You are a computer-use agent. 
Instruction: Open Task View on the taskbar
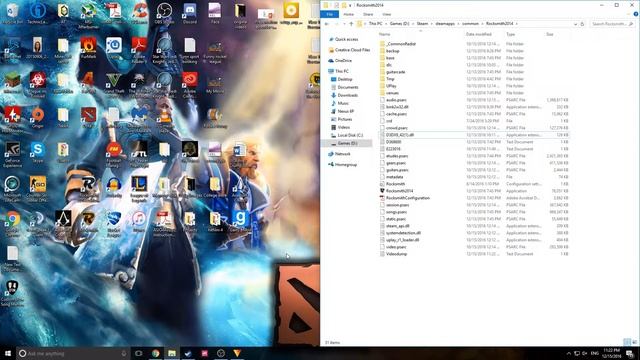[x=139, y=353]
